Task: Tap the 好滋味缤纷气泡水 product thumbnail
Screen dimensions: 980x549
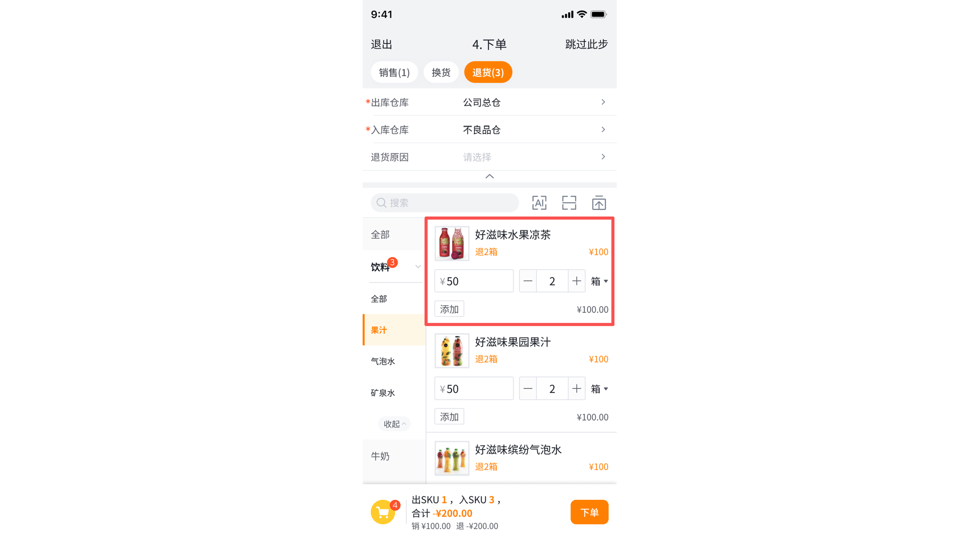Action: click(x=452, y=458)
